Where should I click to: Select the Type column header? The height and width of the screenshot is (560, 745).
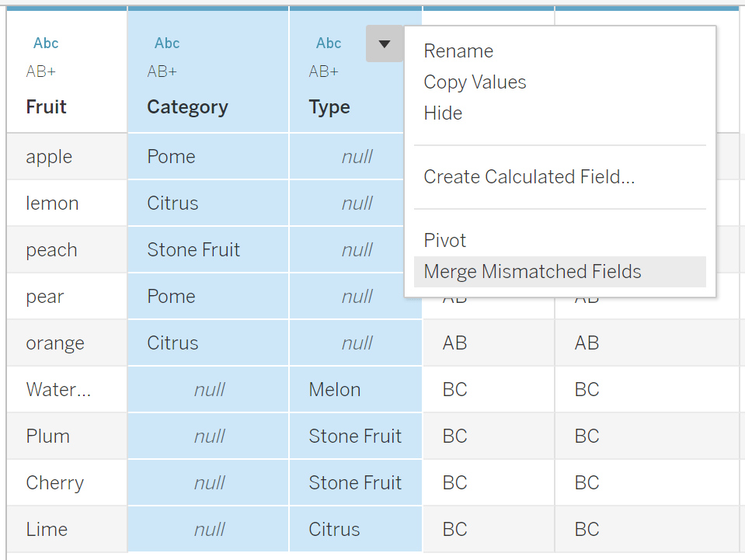coord(329,106)
